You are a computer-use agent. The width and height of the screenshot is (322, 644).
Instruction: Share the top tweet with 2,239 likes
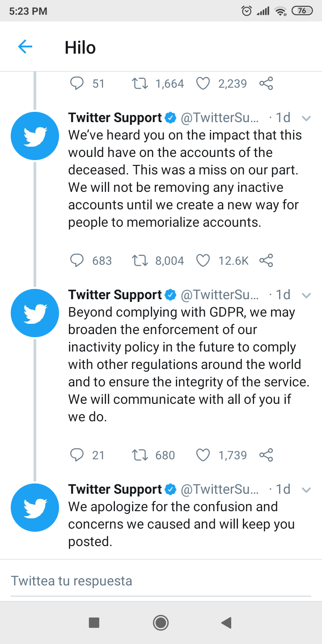pos(266,83)
